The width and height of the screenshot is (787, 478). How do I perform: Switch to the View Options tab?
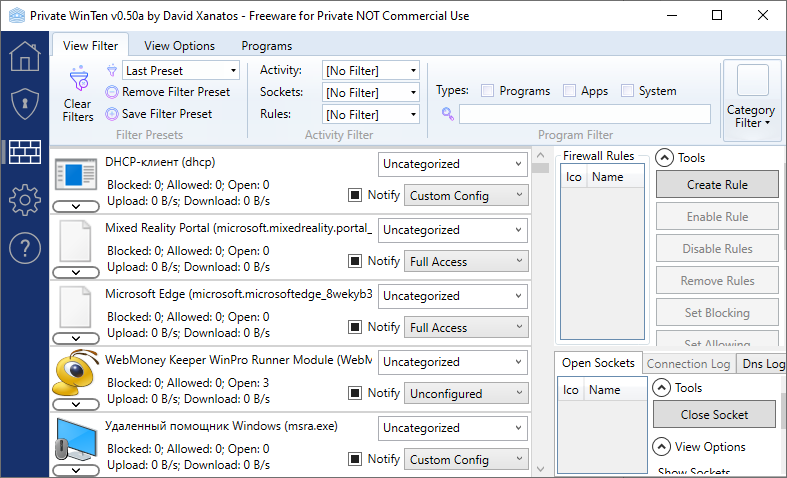[179, 46]
